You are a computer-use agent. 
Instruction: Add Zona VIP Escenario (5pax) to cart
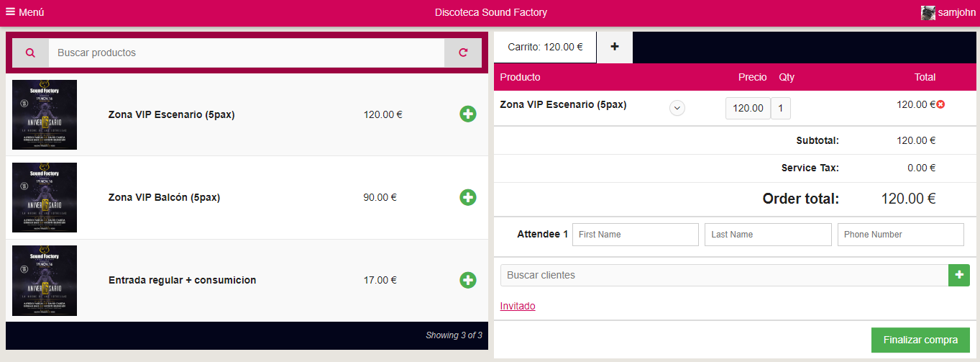pos(467,114)
